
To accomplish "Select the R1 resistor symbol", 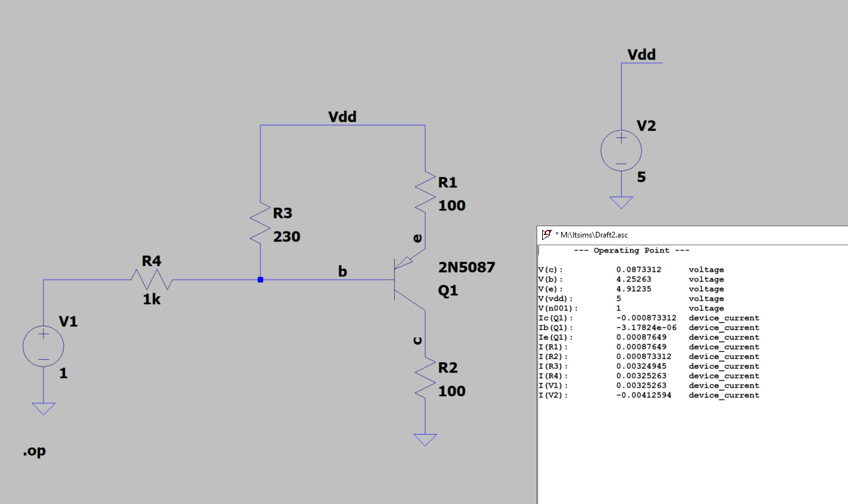I will [426, 192].
